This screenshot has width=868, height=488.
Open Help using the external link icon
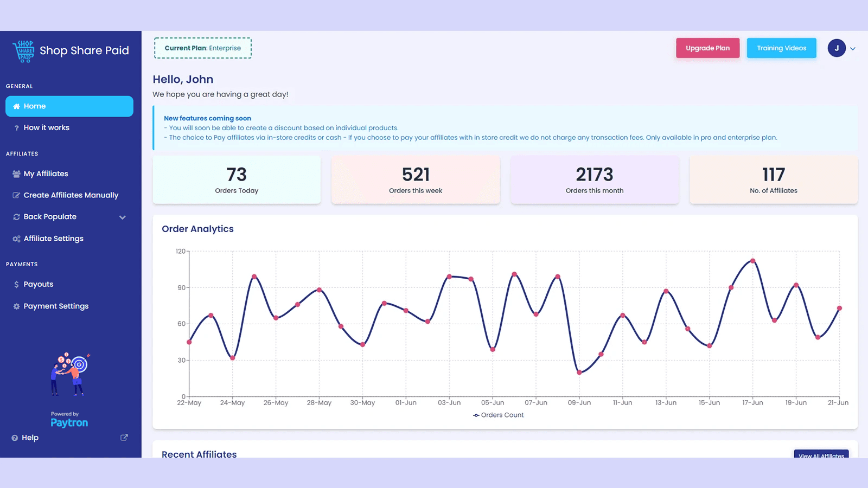coord(124,437)
